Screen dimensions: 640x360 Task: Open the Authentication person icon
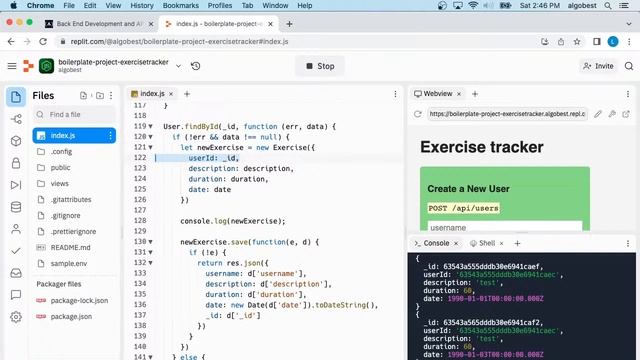pos(16,229)
